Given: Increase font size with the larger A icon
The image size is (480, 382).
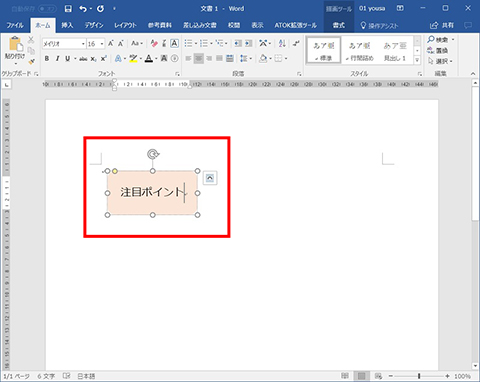Looking at the screenshot, I should coord(111,43).
